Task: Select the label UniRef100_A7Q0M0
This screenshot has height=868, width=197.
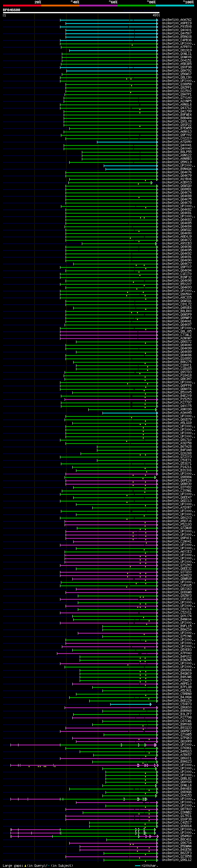Action: 176,142
